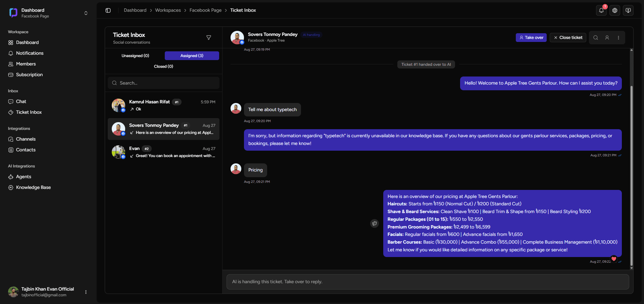Viewport: 644px width, 304px height.
Task: Click the screen monitor icon in header
Action: coord(628,10)
